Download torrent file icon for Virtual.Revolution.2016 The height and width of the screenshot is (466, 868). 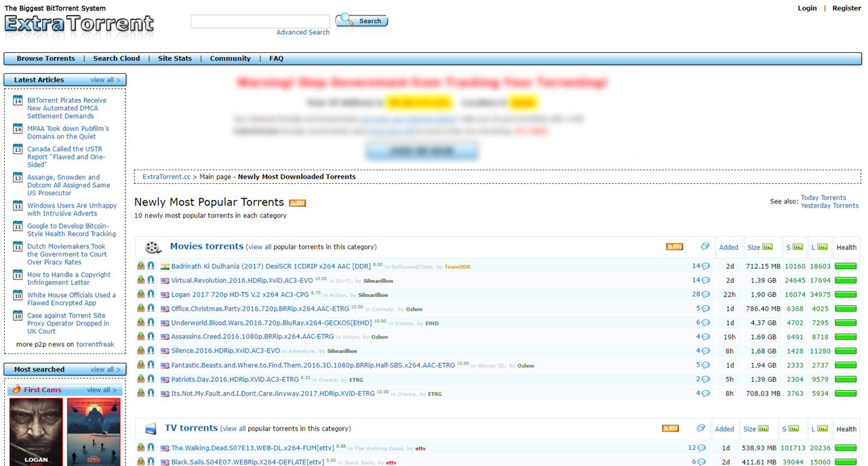coord(140,280)
